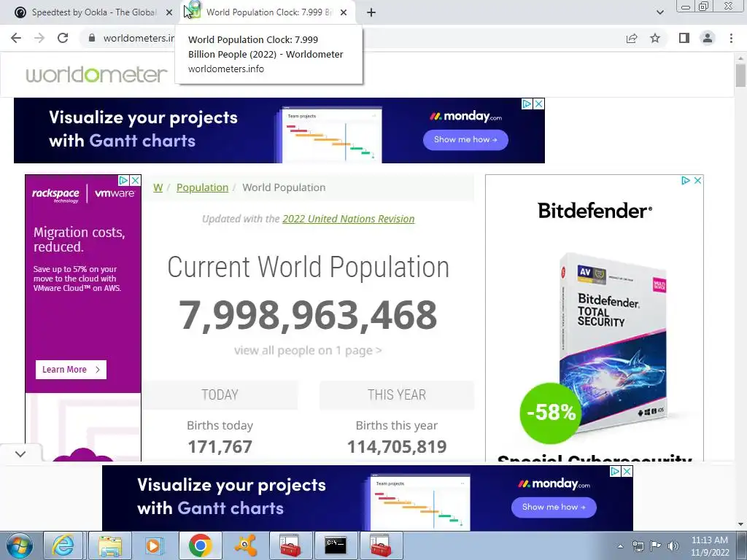Click Show me how in top banner
This screenshot has height=560, width=747.
click(x=465, y=139)
